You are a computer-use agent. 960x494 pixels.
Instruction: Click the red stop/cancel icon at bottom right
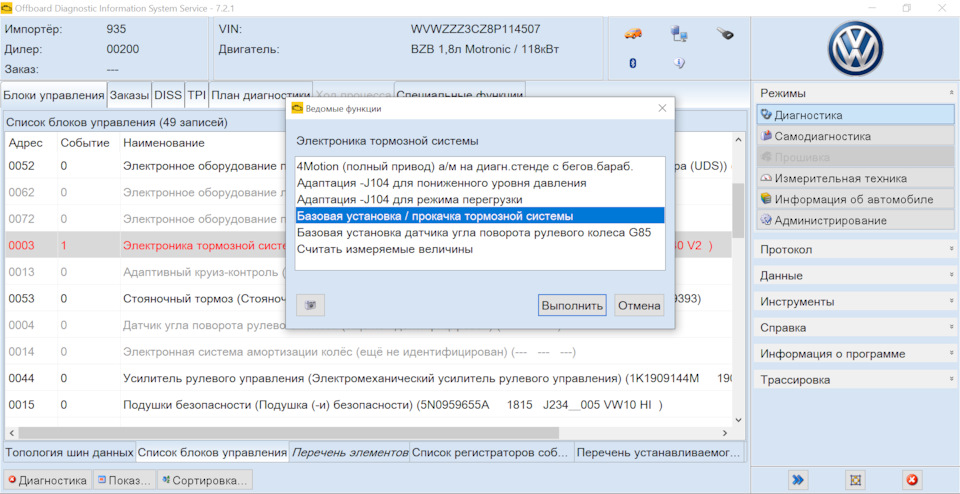pos(912,479)
